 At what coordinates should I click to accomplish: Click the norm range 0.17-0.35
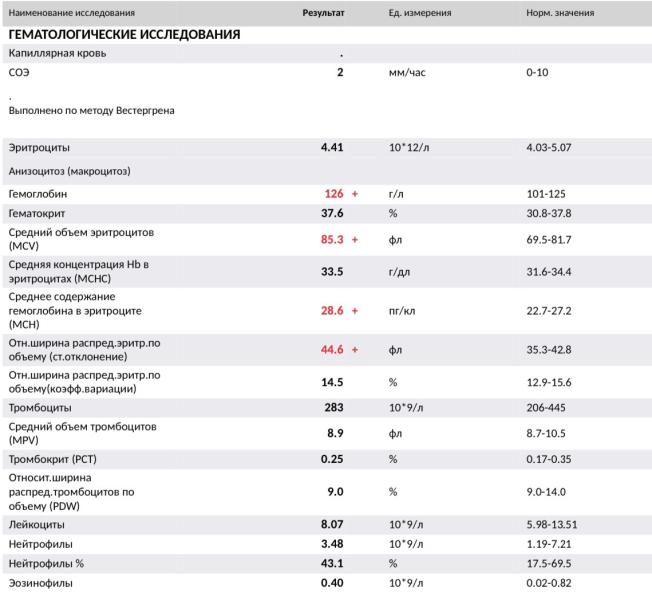point(549,459)
